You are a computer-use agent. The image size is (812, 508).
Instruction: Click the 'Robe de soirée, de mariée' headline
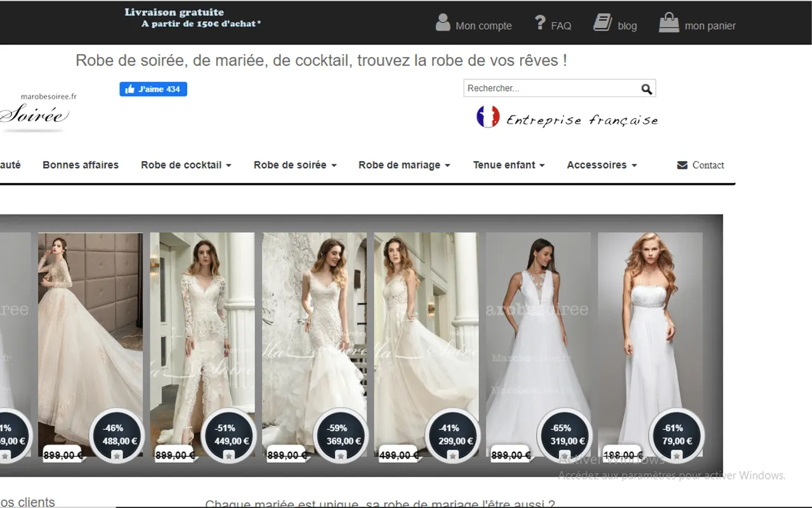click(x=321, y=61)
